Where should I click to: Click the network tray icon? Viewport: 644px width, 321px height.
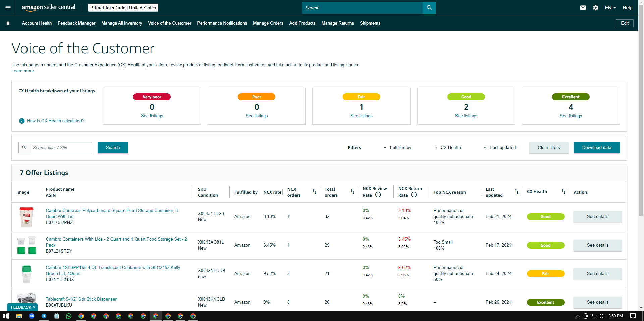coord(594,316)
